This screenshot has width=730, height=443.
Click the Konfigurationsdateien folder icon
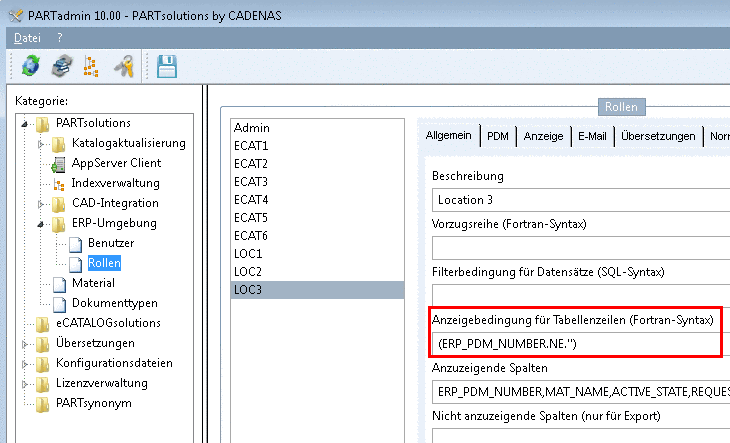click(x=43, y=364)
